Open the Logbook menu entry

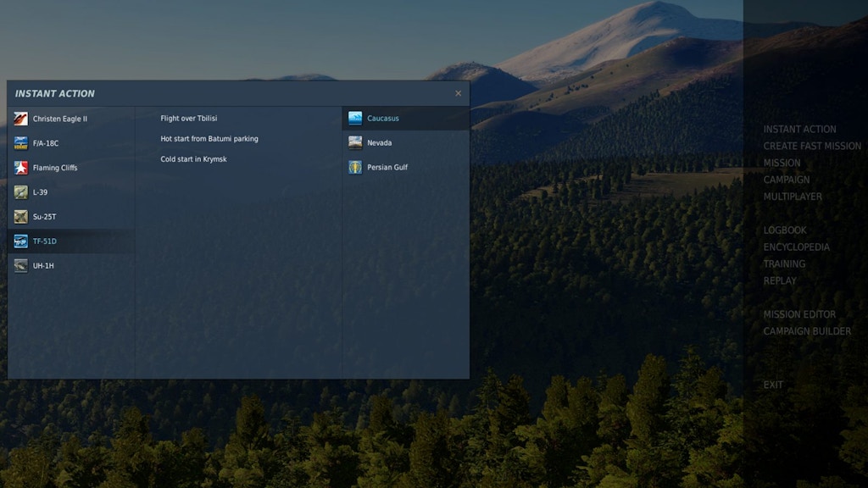pos(784,230)
